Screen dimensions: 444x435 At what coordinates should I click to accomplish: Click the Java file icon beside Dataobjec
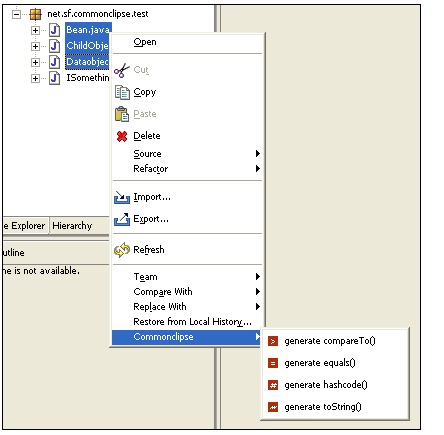pos(55,62)
